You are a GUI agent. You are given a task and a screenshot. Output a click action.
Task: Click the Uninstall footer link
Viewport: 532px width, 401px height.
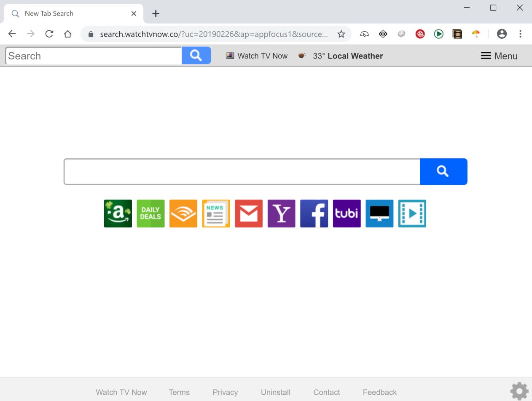tap(275, 392)
